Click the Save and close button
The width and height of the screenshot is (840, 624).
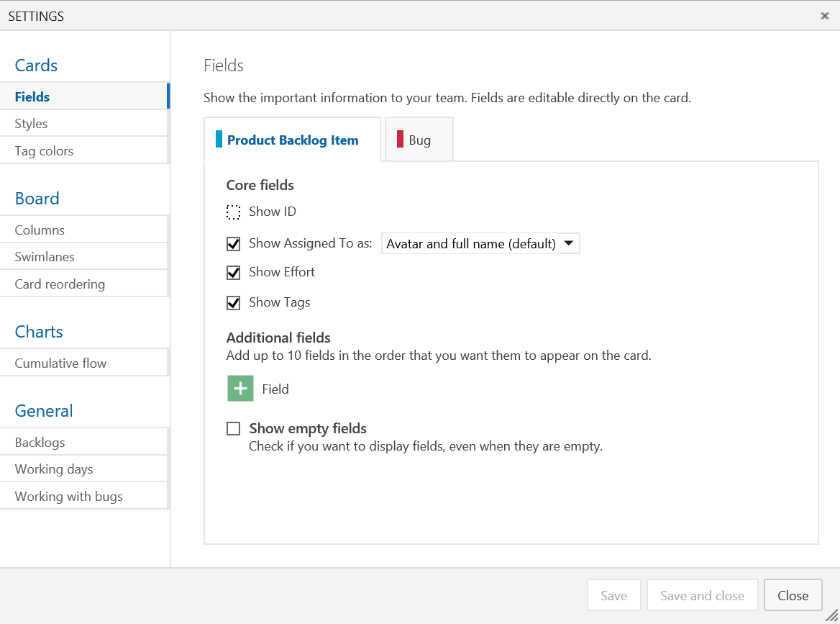tap(702, 595)
